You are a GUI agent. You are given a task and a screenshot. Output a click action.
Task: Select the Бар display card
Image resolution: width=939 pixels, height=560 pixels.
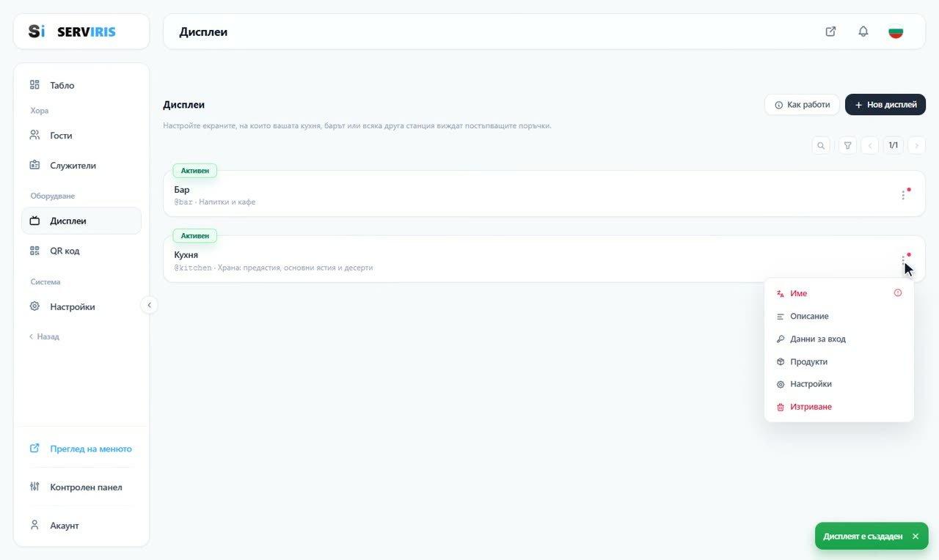[544, 194]
